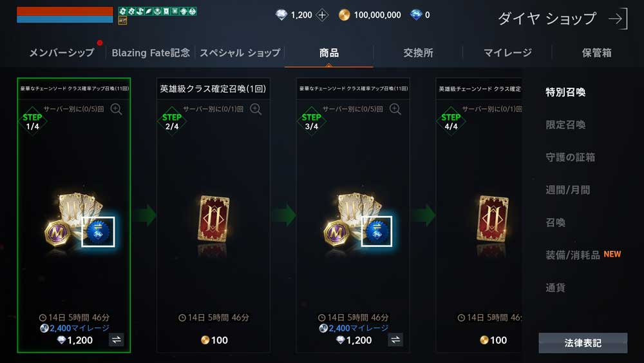Screen dimensions: 644x363
Task: Toggle payment swap on the STEP 3/4 card
Action: pyautogui.click(x=395, y=340)
